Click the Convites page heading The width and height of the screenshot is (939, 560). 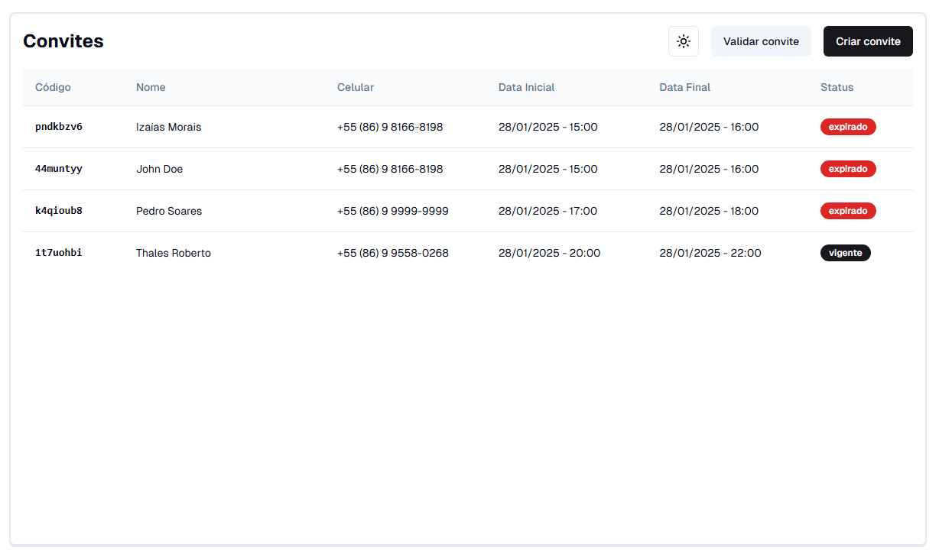[x=63, y=41]
